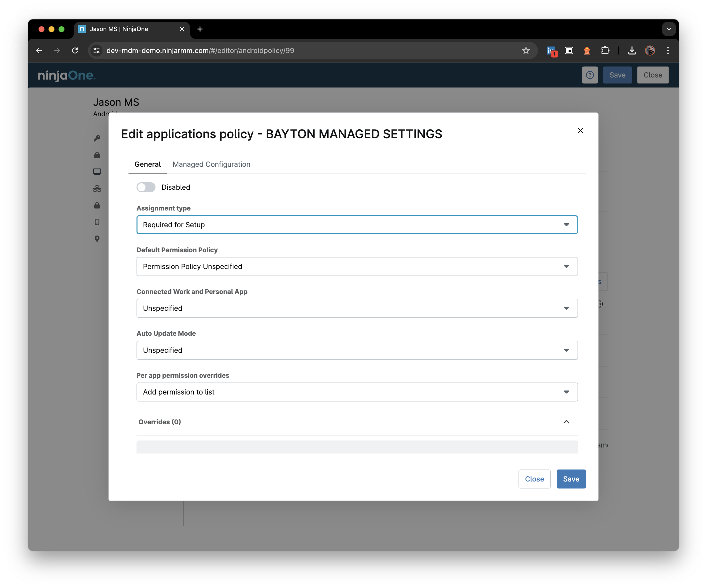Click the help question mark icon
This screenshot has height=588, width=707.
tap(590, 74)
